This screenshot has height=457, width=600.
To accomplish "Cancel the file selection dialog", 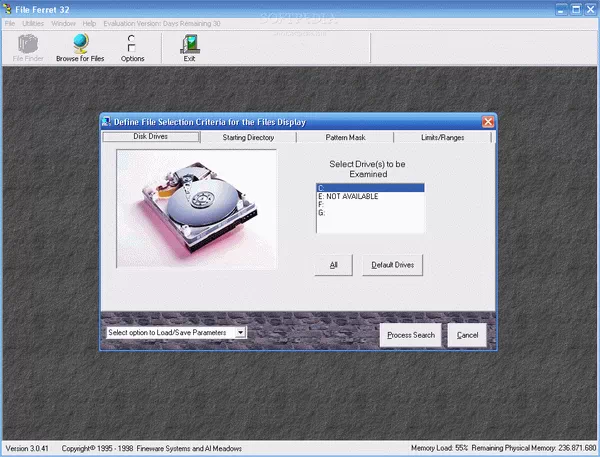I will click(x=467, y=335).
